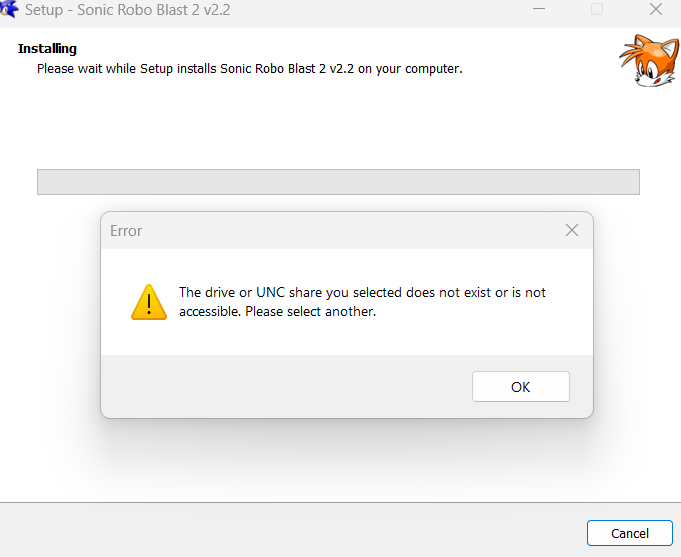Viewport: 681px width, 557px height.
Task: Click the yellow warning triangle icon
Action: (149, 302)
